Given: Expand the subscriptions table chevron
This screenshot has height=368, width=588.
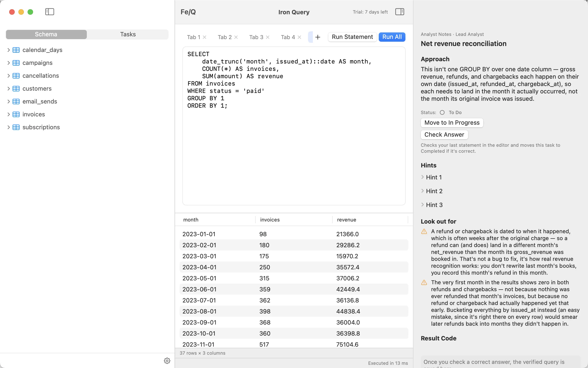Looking at the screenshot, I should (x=8, y=127).
